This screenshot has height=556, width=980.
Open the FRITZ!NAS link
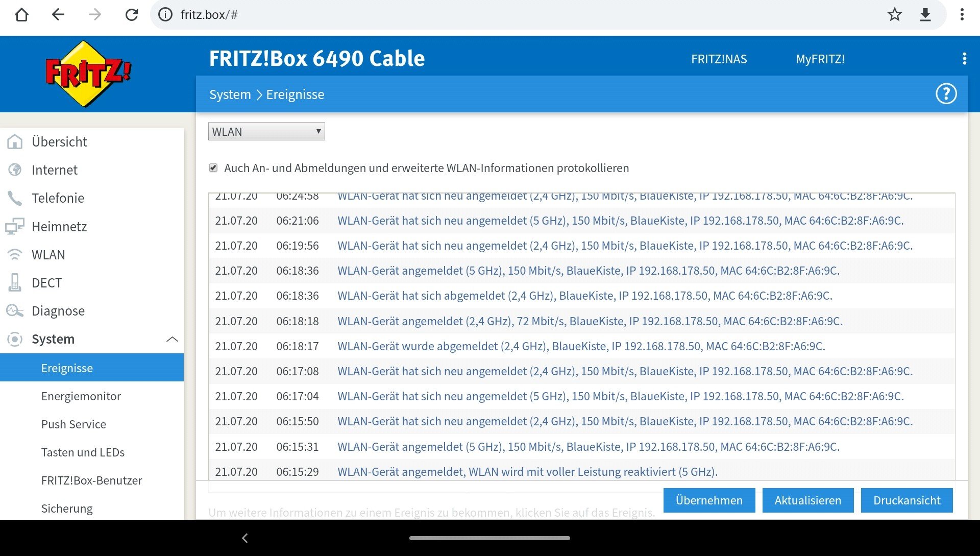[719, 59]
